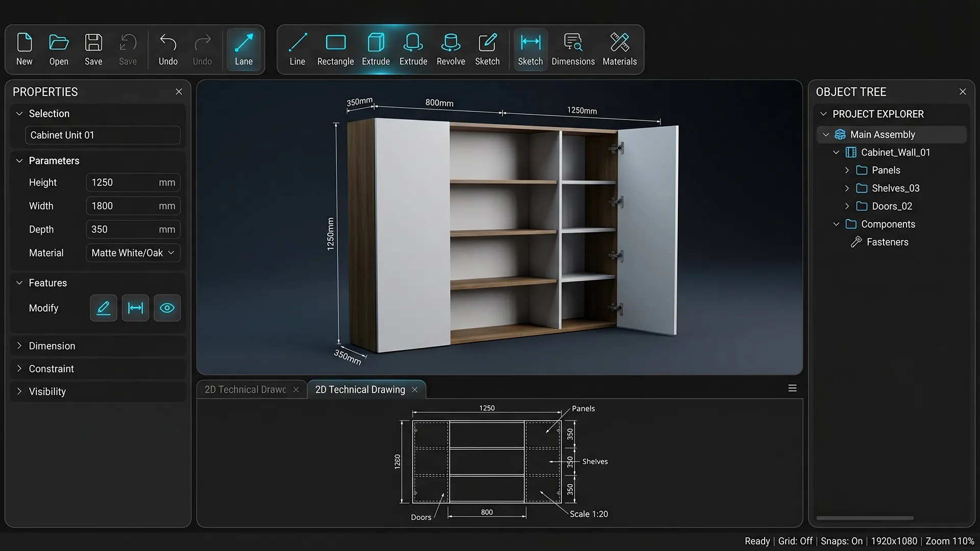Select Fasteners in the object tree

click(x=887, y=242)
